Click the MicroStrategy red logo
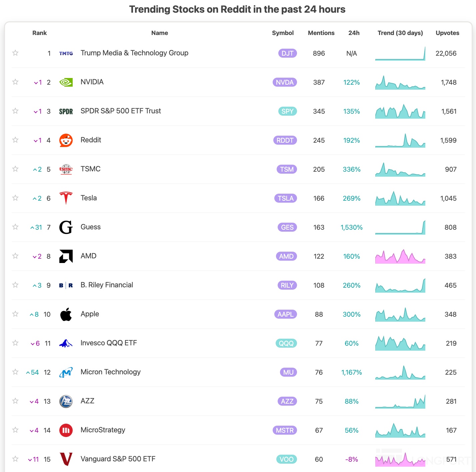Screen dimensions: 476x472 click(66, 430)
